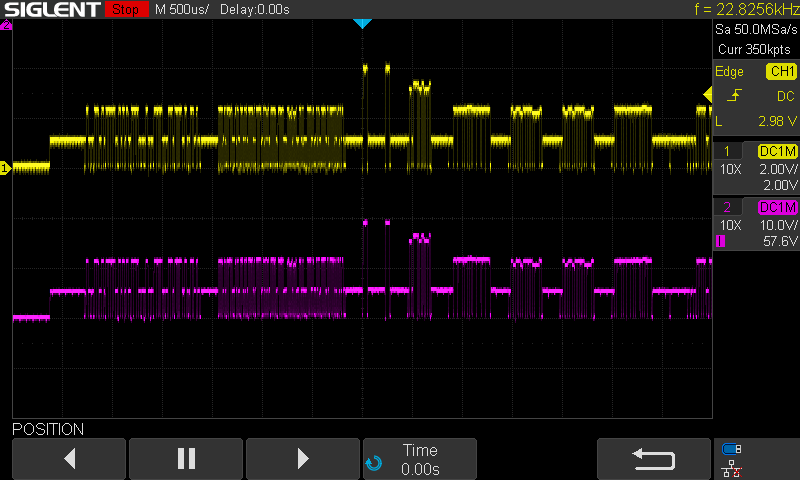Click the channel 2 offset marker
The image size is (800, 480).
(6, 24)
